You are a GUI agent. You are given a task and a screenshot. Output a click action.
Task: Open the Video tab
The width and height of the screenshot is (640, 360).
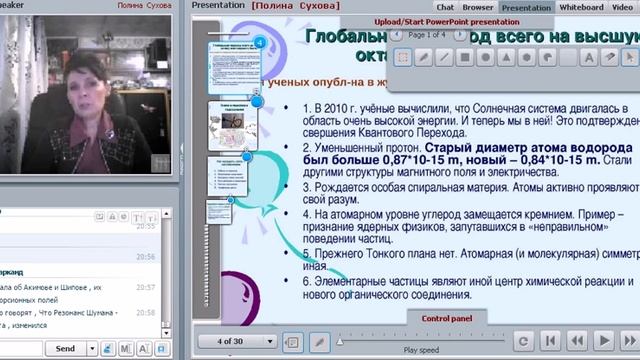(622, 7)
